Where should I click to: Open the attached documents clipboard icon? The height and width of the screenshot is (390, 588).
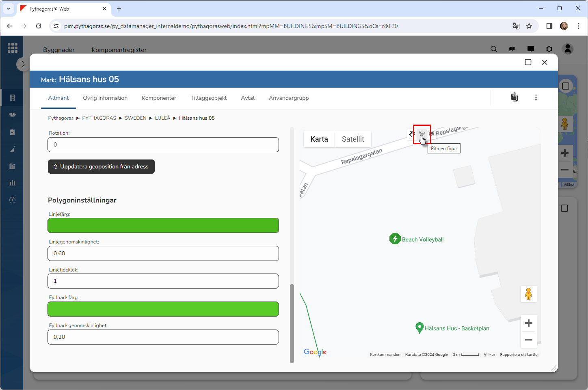point(514,97)
